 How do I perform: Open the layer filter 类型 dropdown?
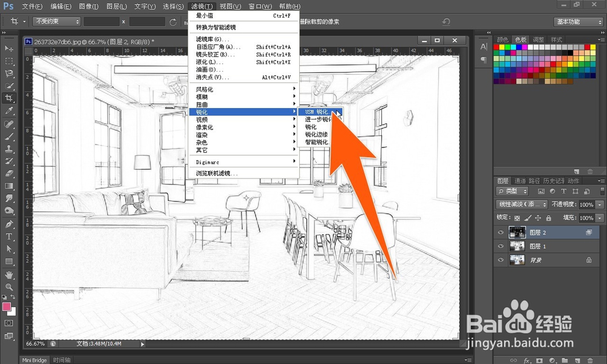512,191
